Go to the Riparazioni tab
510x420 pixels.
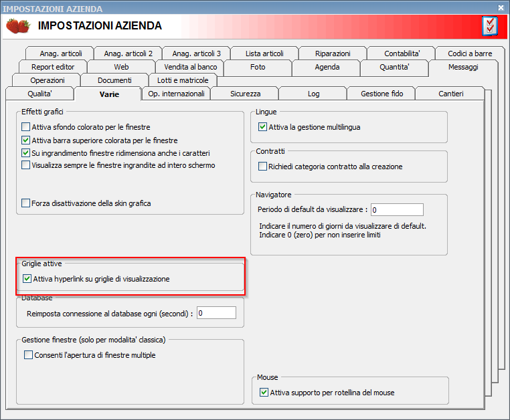click(x=333, y=54)
